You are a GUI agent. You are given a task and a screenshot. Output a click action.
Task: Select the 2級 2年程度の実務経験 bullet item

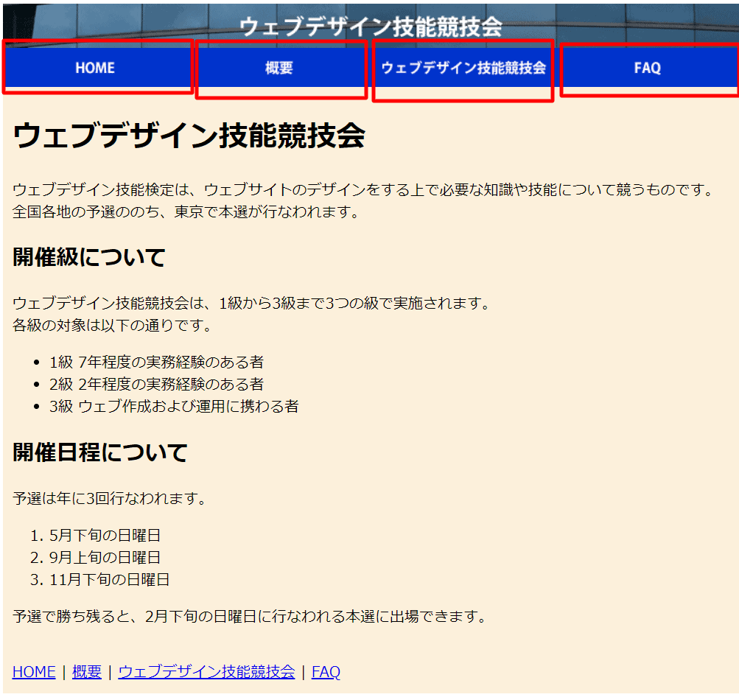point(156,384)
